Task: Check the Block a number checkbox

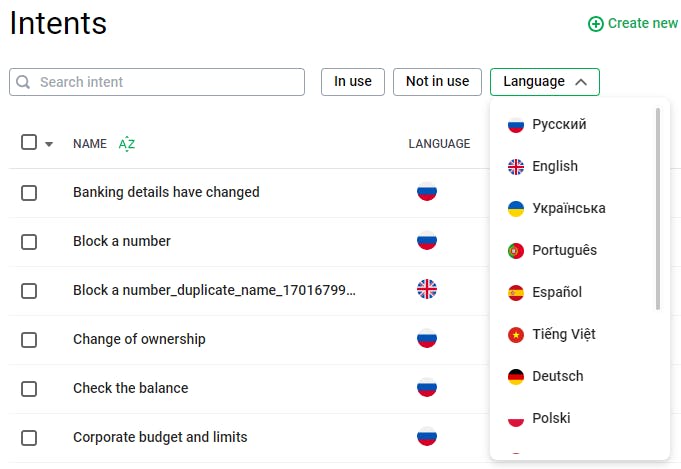Action: click(x=29, y=241)
